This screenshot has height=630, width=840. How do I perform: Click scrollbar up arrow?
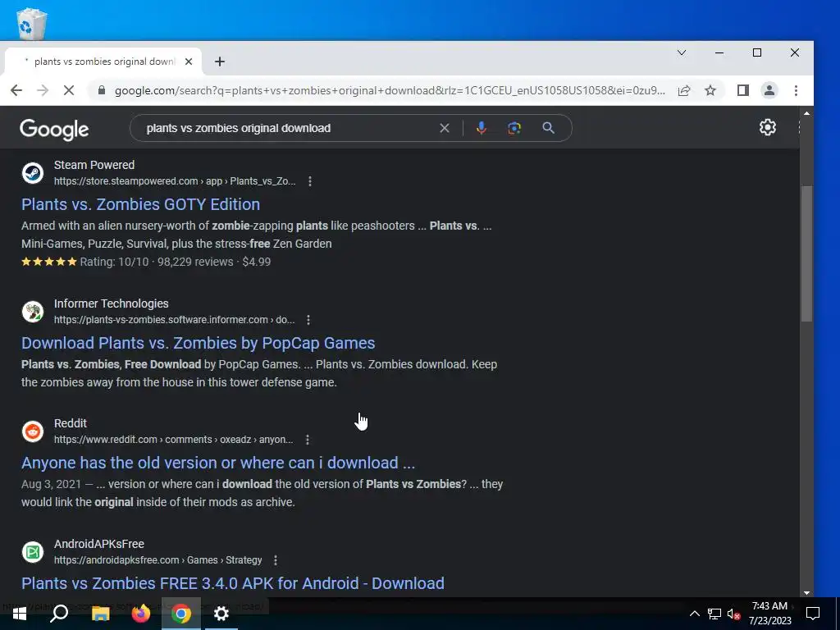coord(806,113)
